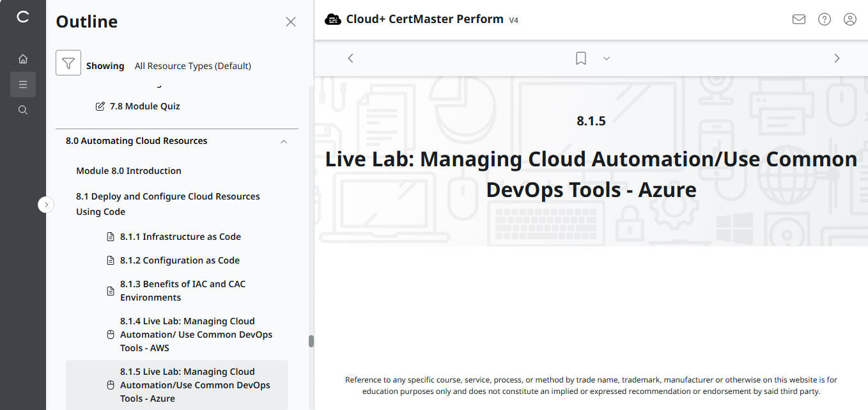868x410 pixels.
Task: Open the resource type filter
Action: [x=68, y=62]
